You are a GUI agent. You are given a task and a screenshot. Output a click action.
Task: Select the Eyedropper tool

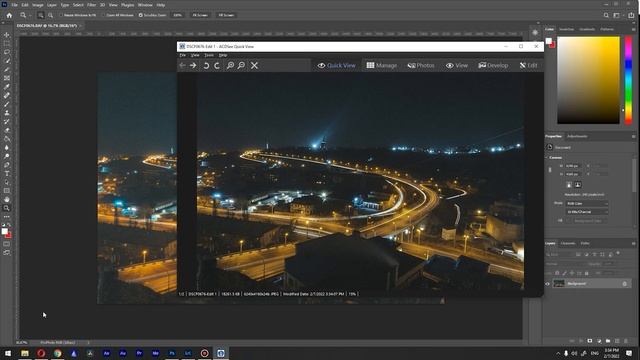click(7, 87)
